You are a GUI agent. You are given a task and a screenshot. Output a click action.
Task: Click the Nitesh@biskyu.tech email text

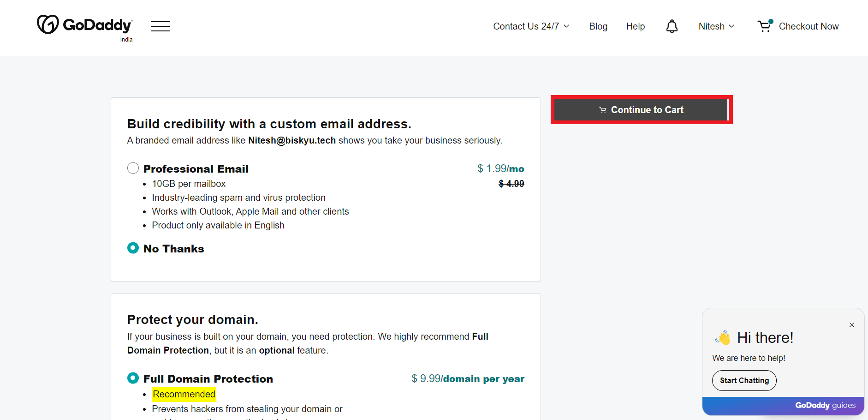tap(292, 140)
